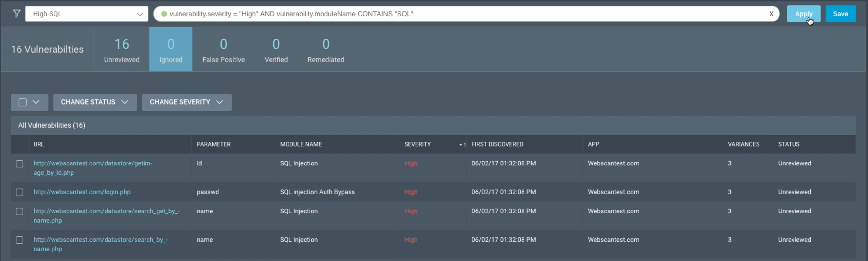Clear the query with the X icon
Image resolution: width=868 pixels, height=261 pixels.
tap(771, 14)
